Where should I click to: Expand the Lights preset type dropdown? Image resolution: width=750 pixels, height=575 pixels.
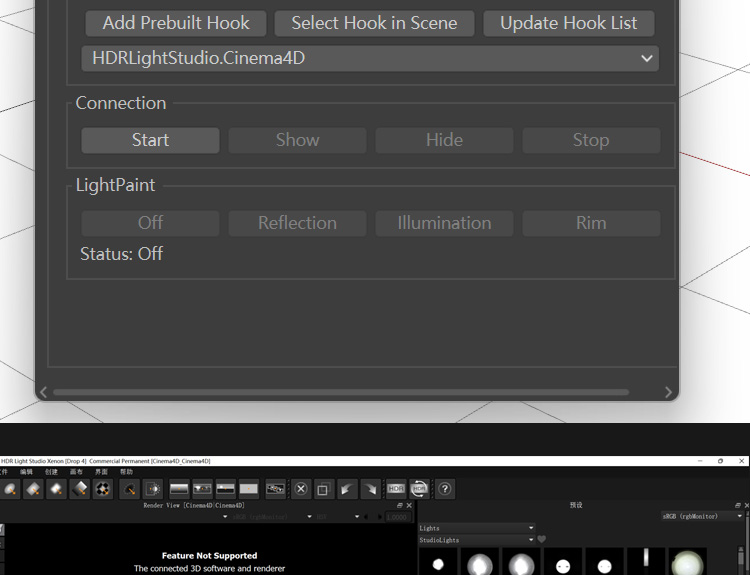476,528
